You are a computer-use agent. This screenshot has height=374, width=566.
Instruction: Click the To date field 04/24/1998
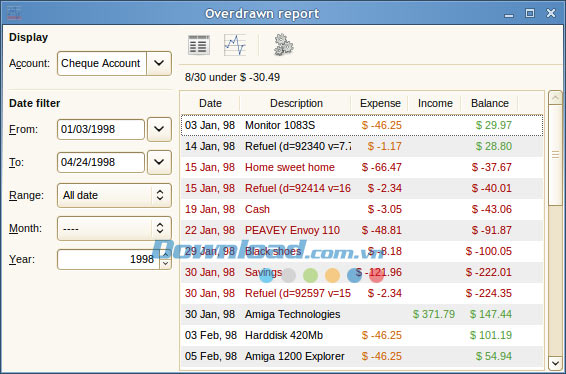101,162
